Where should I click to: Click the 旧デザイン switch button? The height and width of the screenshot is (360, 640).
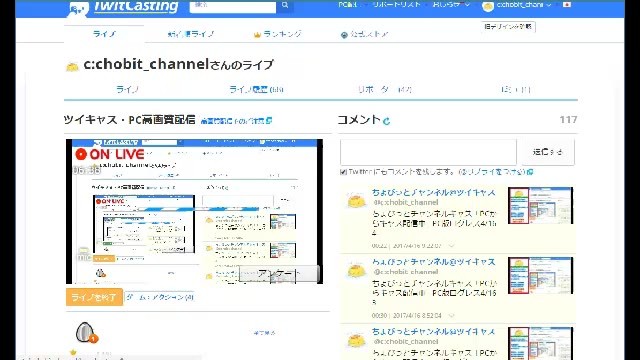[508, 27]
